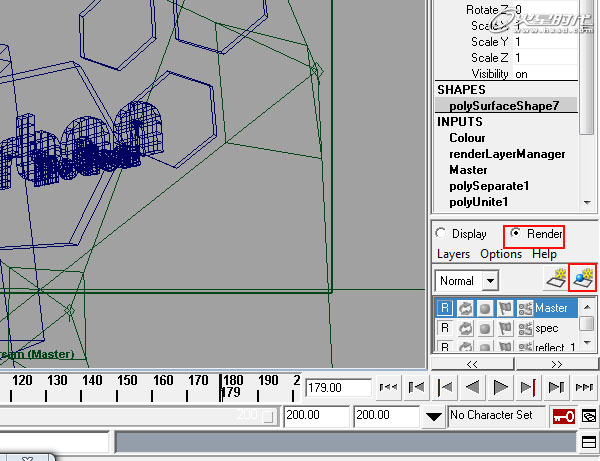
Task: Go to end of playback range
Action: tap(584, 387)
